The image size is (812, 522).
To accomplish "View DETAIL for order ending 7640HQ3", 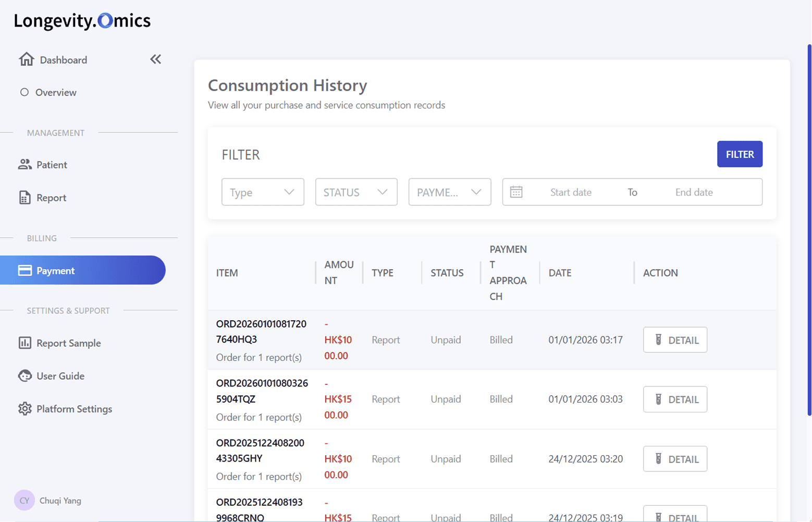I will tap(675, 340).
